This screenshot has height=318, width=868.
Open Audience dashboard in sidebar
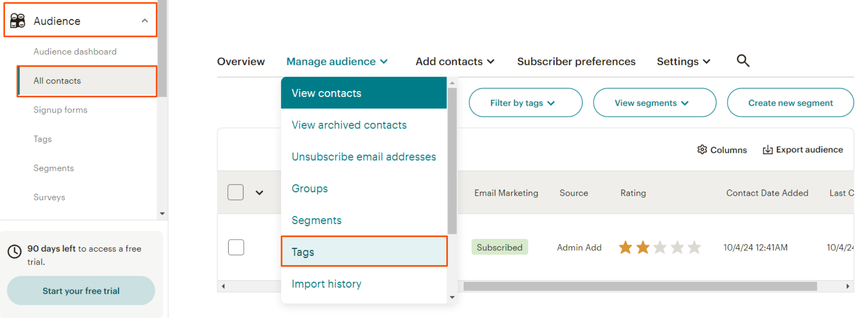tap(75, 52)
